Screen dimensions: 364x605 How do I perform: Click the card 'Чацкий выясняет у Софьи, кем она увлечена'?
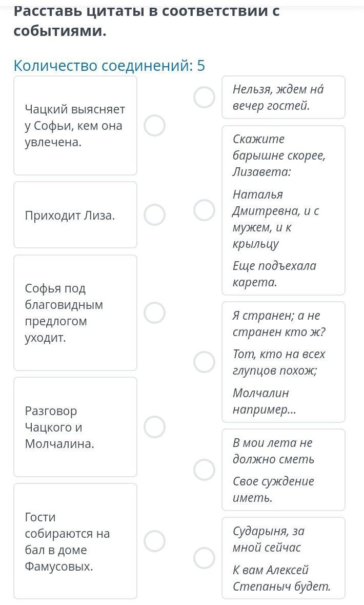coord(75,125)
